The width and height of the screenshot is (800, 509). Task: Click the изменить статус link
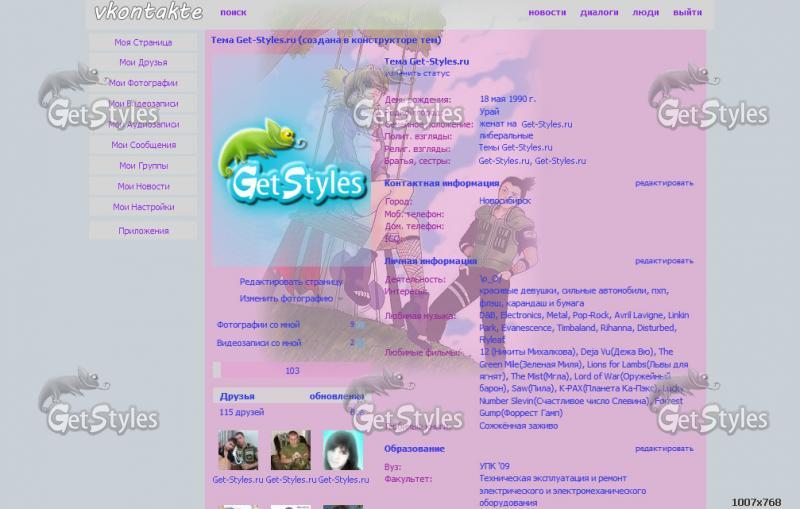(417, 73)
